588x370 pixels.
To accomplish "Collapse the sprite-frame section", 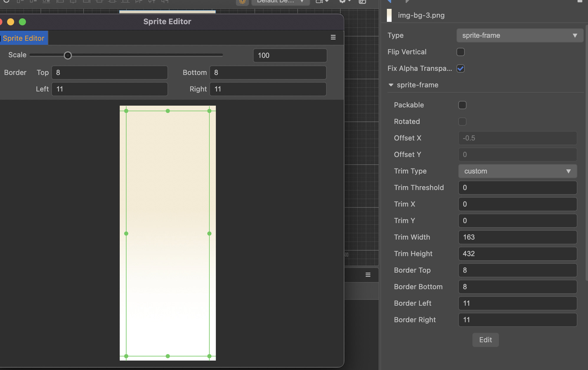I will [391, 85].
